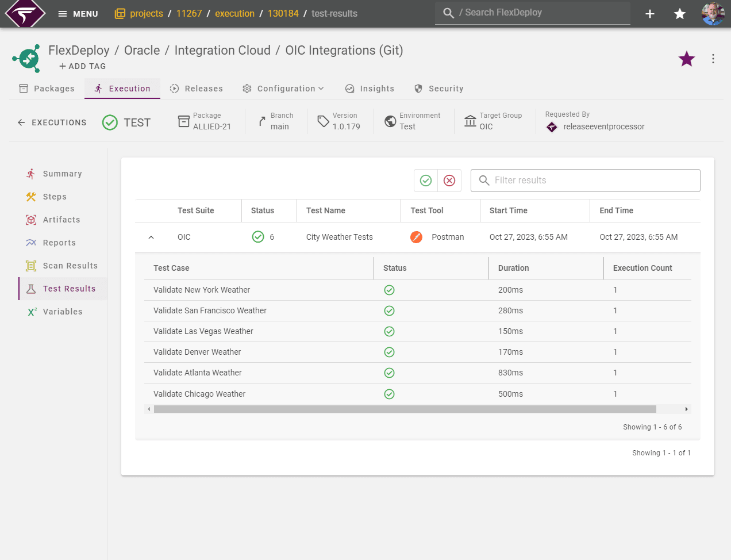The height and width of the screenshot is (560, 731).
Task: Select Validate New York Weather row
Action: pyautogui.click(x=418, y=290)
